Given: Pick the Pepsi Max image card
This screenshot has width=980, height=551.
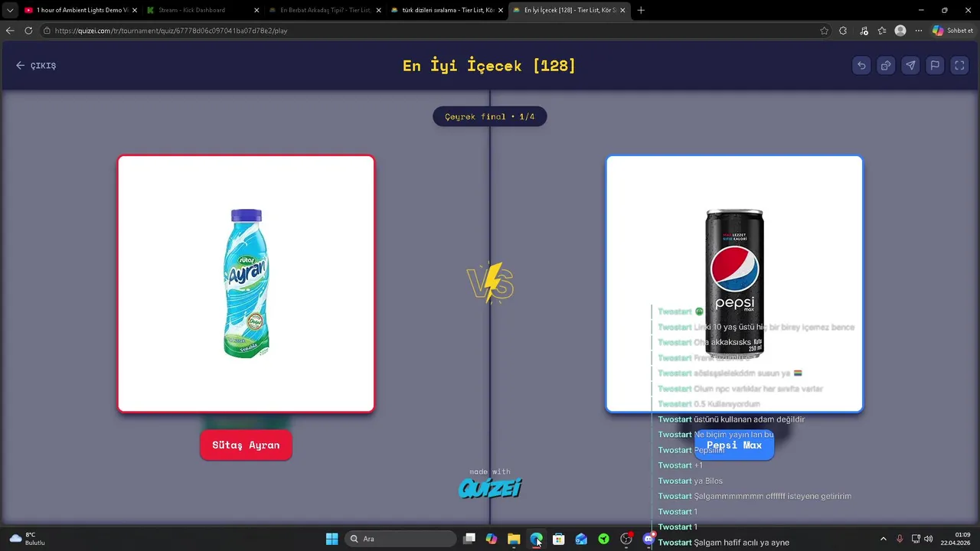Looking at the screenshot, I should [734, 284].
